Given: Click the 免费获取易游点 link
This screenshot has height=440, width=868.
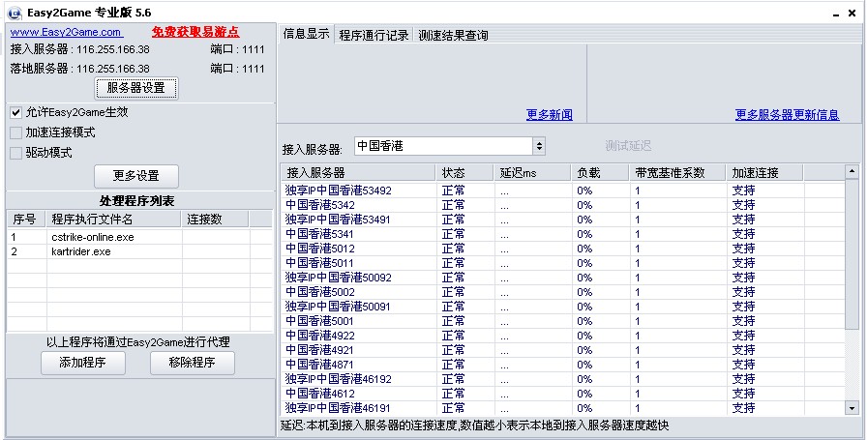Looking at the screenshot, I should (x=195, y=32).
